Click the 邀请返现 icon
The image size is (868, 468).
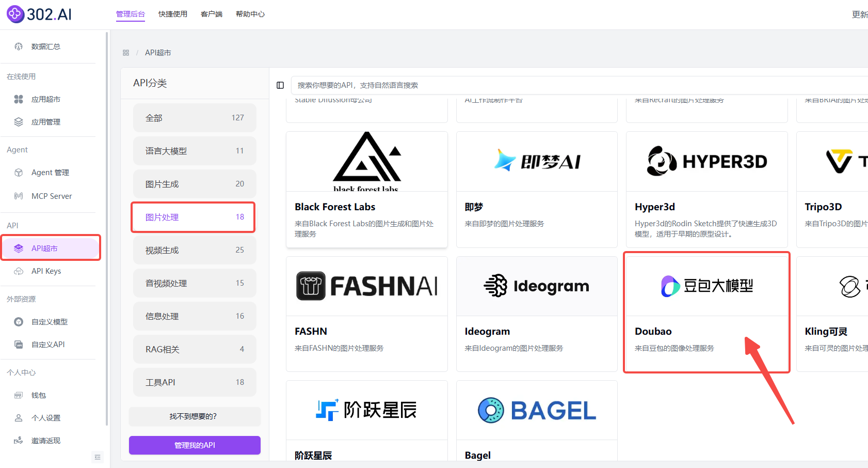tap(19, 441)
